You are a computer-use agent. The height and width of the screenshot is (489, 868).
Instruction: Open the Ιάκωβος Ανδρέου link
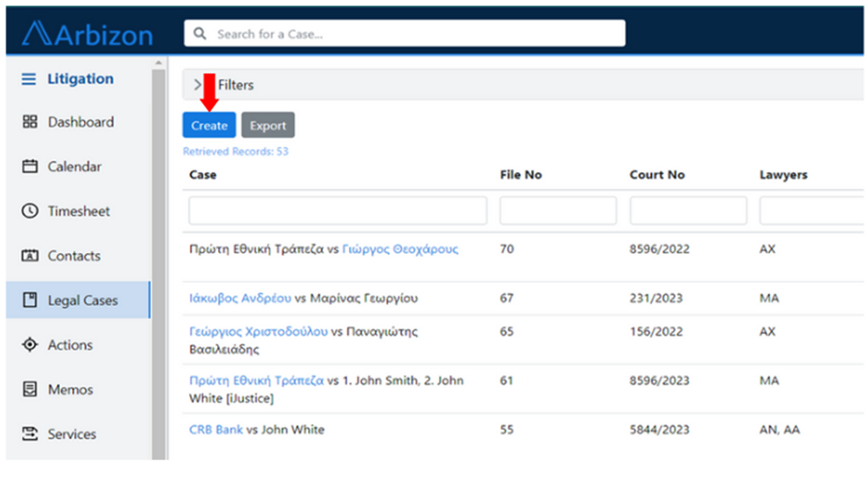240,298
